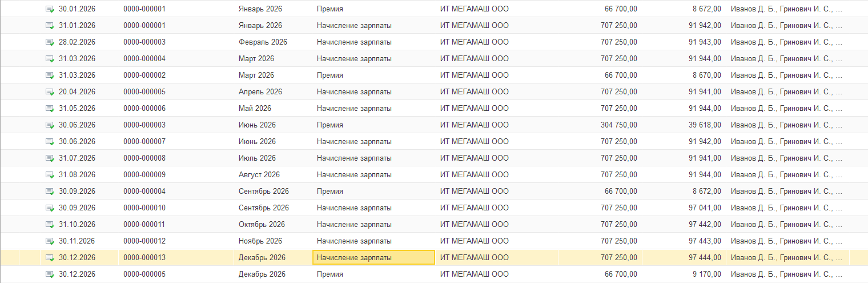Click the 9 170,00 value in the last row
The width and height of the screenshot is (868, 283).
(x=707, y=274)
